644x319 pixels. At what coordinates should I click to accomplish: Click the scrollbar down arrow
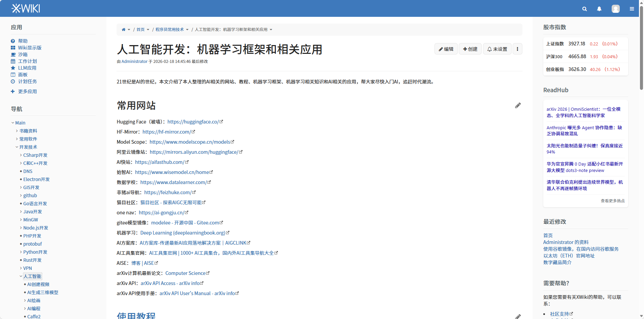[641, 316]
